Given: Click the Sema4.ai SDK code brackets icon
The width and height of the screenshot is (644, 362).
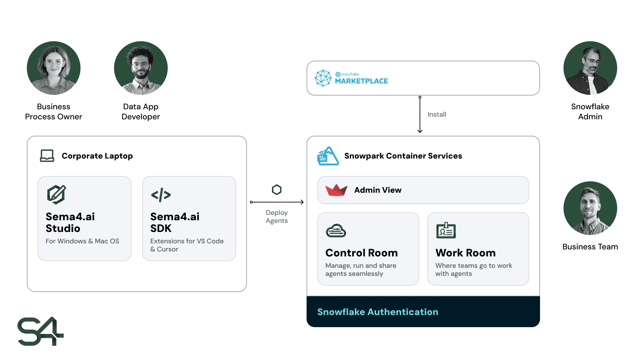Looking at the screenshot, I should pos(161,195).
